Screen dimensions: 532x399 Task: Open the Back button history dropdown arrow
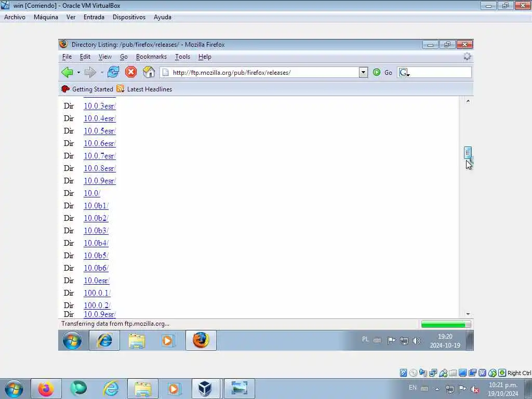click(78, 72)
